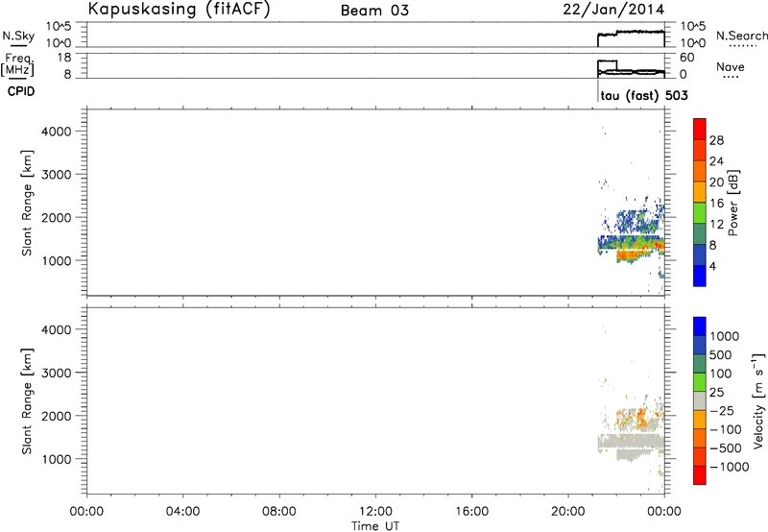
Task: Click the Velocity colorbar value '1000'
Action: (x=725, y=336)
